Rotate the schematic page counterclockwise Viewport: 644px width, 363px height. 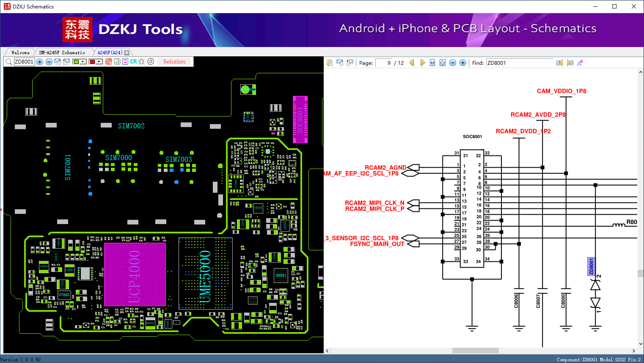click(350, 63)
